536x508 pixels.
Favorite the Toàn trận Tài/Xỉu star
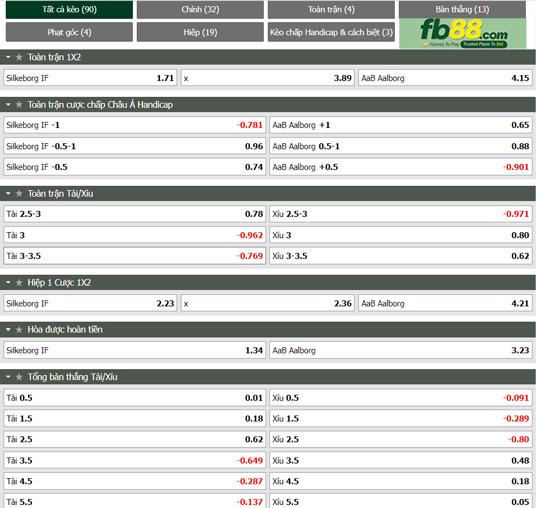pyautogui.click(x=19, y=193)
